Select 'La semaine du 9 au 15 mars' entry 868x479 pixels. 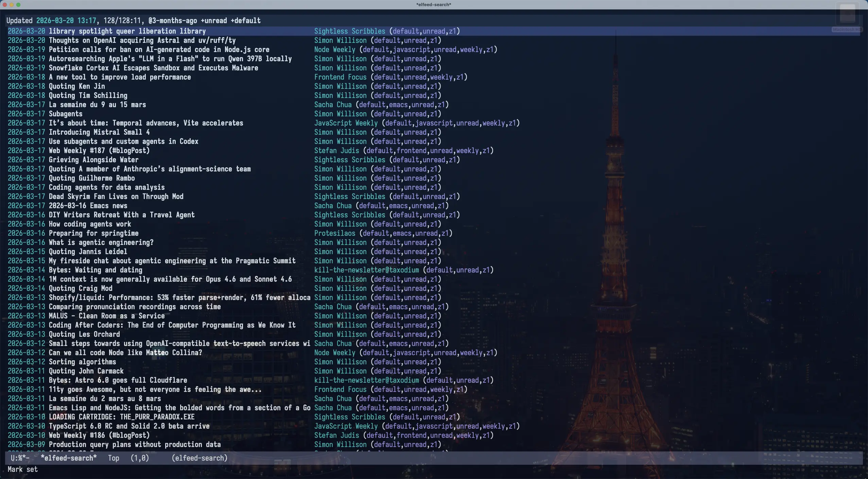(97, 105)
